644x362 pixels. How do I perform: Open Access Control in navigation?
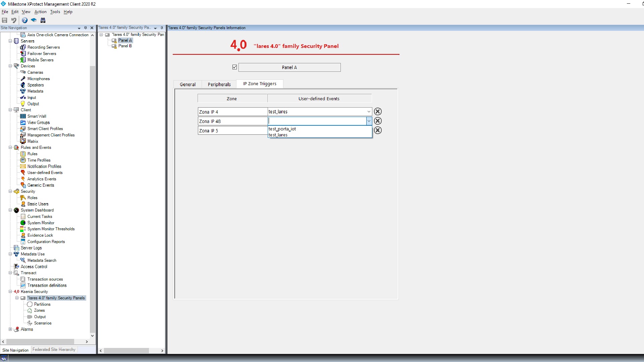coord(34,267)
